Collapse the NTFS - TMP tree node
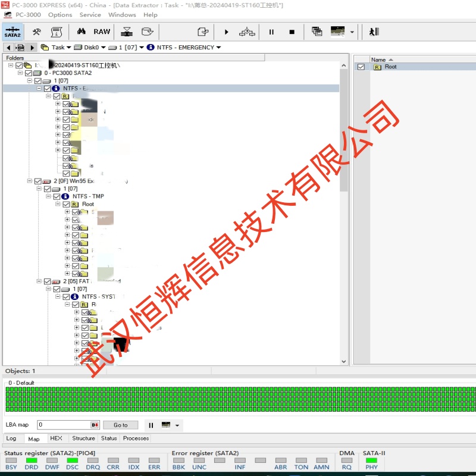Screen dimensions: 476x476 [x=48, y=196]
